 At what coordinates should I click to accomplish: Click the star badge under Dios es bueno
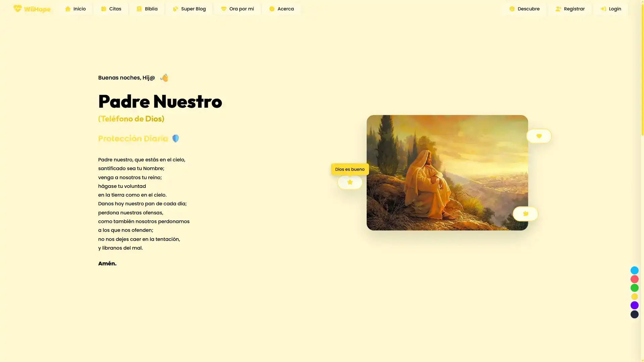[x=350, y=182]
